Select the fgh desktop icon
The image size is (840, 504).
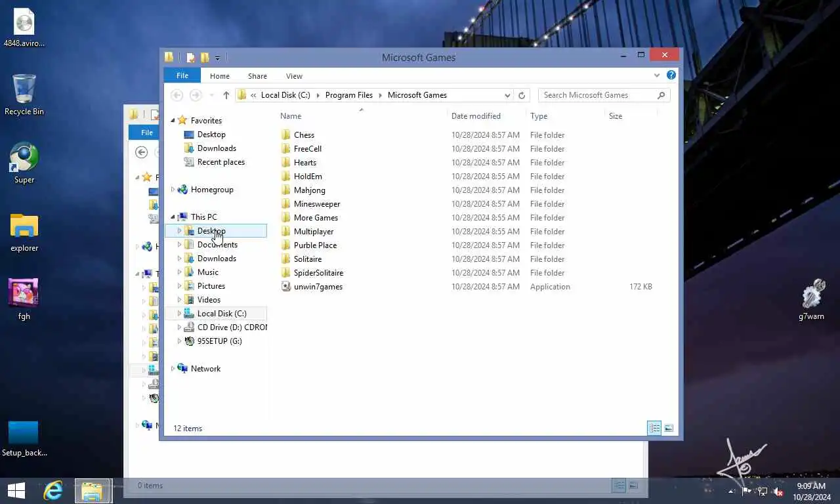coord(24,299)
